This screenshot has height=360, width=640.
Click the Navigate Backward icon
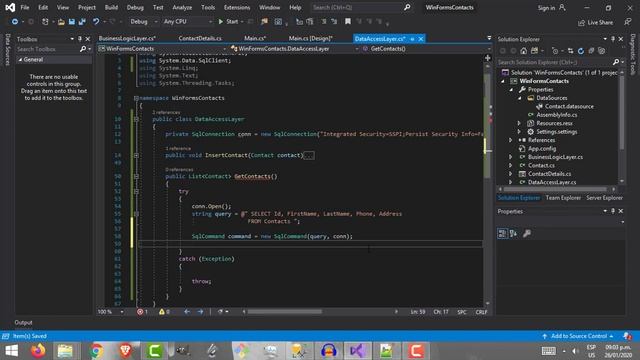(x=15, y=22)
